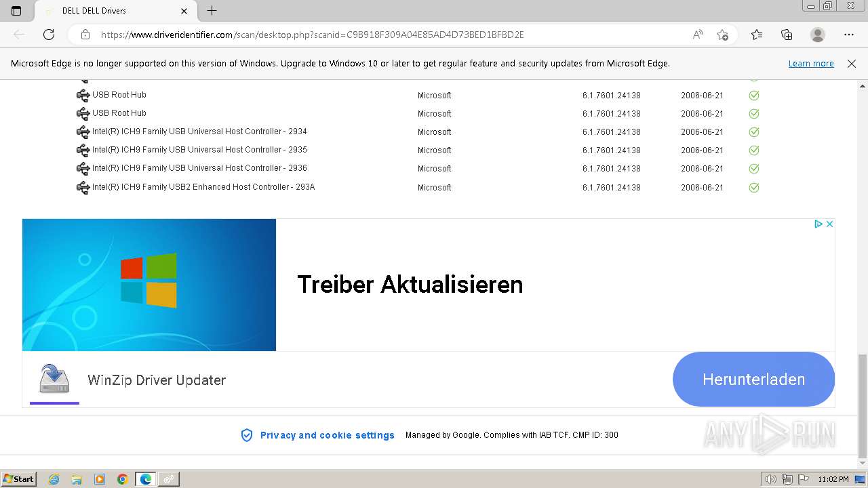Click the back navigation arrow
Viewport: 868px width, 488px height.
click(19, 35)
